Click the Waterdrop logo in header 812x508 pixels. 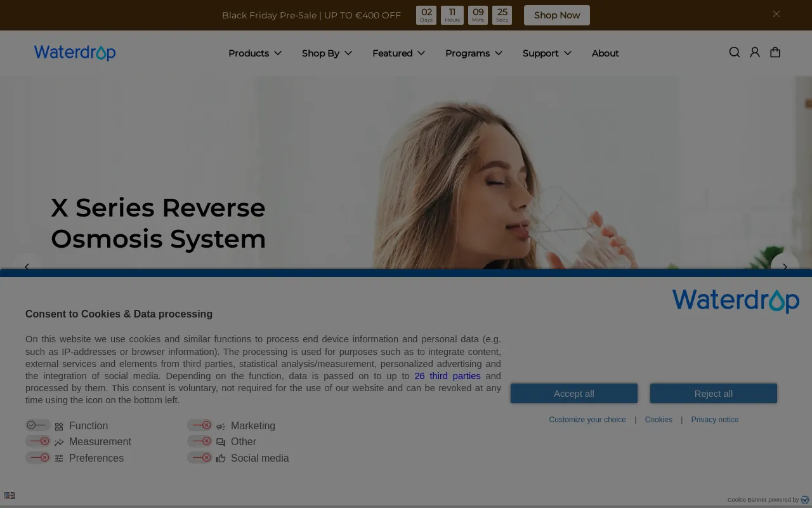point(75,53)
